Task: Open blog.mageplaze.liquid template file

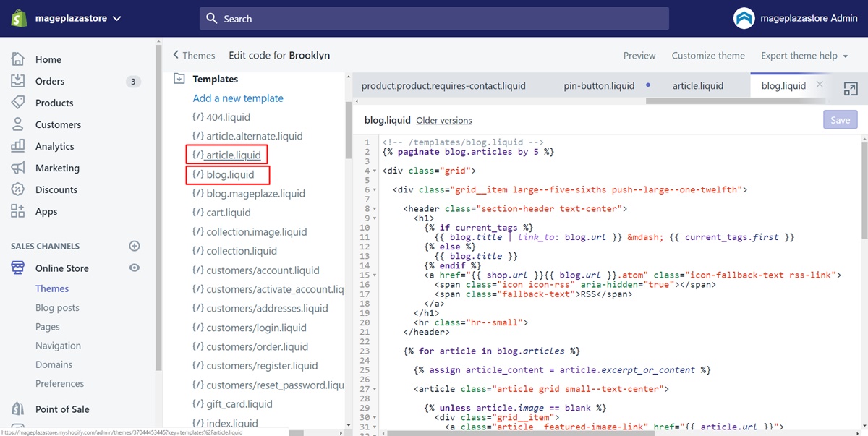Action: [249, 193]
